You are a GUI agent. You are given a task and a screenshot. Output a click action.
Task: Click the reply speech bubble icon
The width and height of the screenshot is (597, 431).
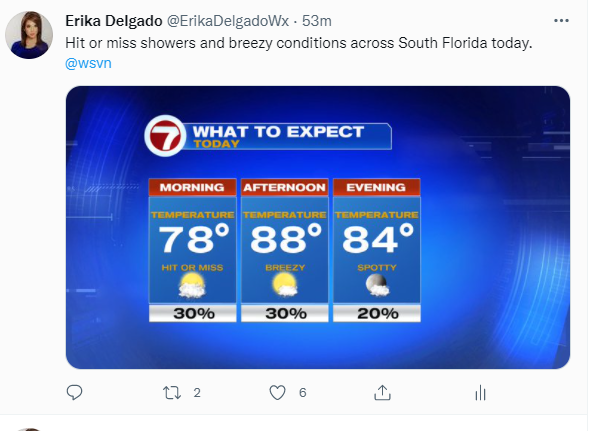pyautogui.click(x=74, y=393)
